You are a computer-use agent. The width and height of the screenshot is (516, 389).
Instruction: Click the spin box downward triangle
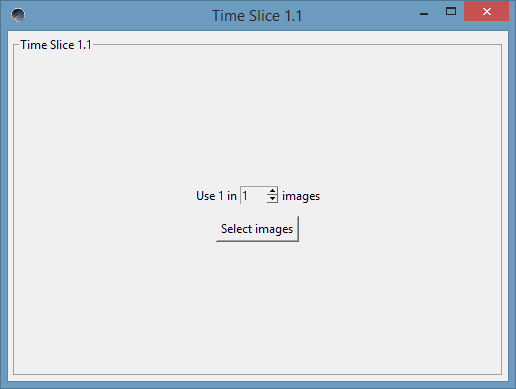[272, 199]
